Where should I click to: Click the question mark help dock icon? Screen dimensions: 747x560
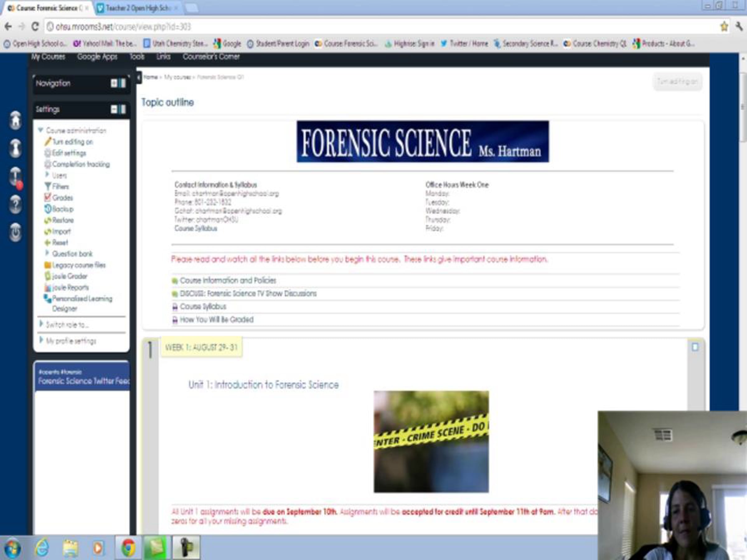pyautogui.click(x=15, y=204)
